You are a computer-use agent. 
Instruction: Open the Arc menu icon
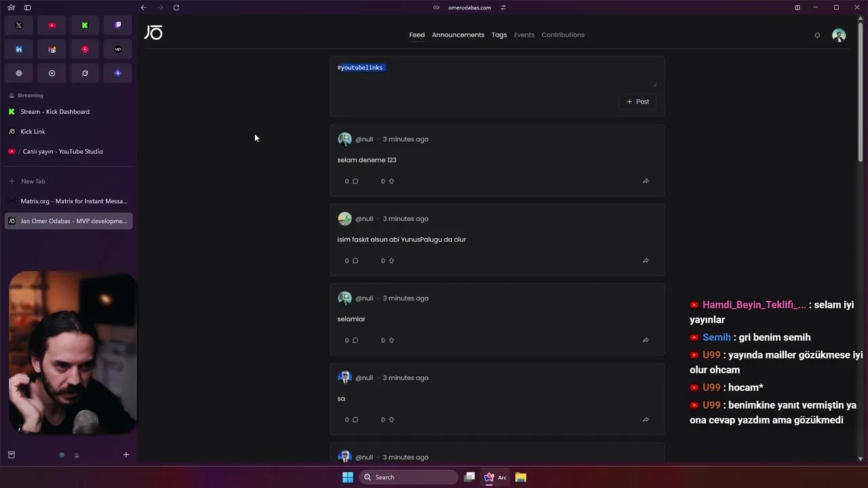12,7
